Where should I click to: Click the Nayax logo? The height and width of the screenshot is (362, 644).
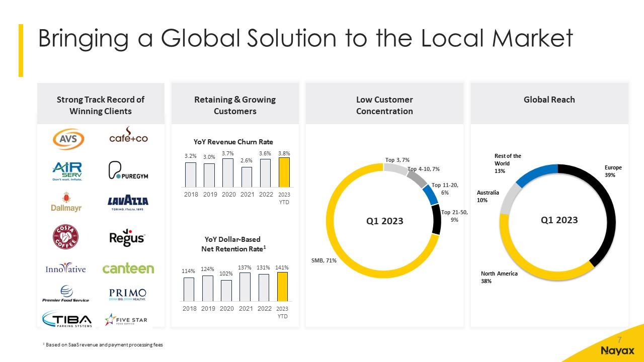click(617, 350)
